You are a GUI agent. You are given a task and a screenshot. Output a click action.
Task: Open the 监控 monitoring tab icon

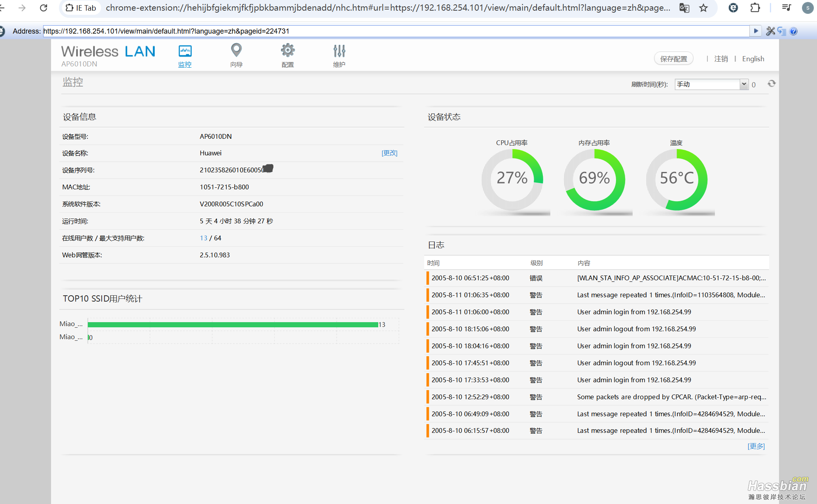click(185, 51)
